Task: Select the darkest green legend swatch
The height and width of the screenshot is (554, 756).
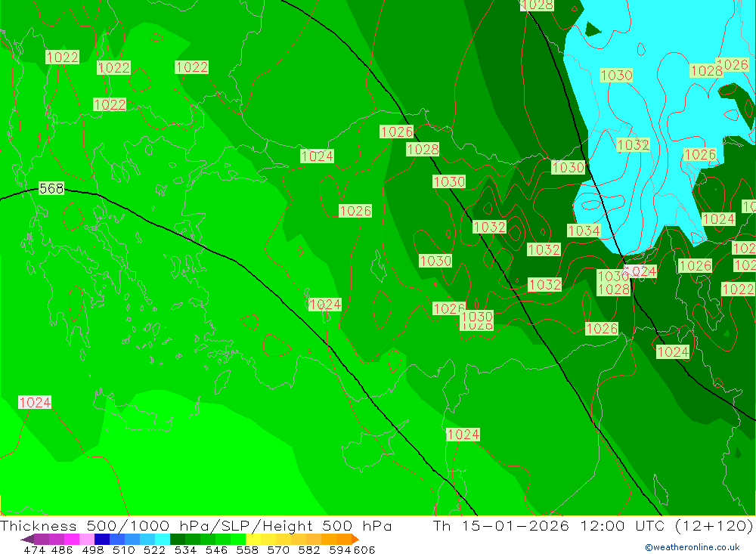Action: pyautogui.click(x=178, y=539)
